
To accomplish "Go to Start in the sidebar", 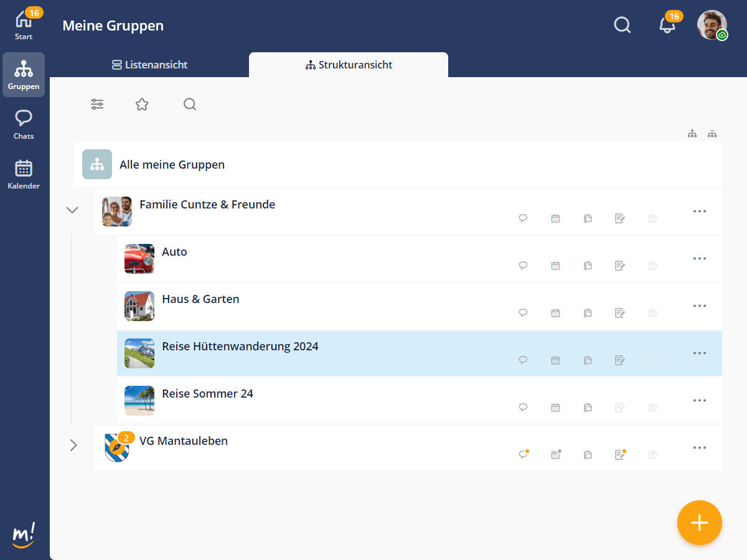I will point(24,25).
